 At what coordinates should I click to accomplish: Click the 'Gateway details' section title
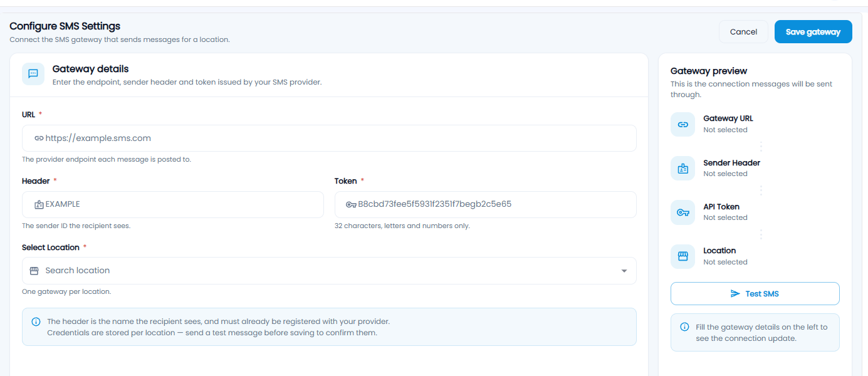[91, 69]
